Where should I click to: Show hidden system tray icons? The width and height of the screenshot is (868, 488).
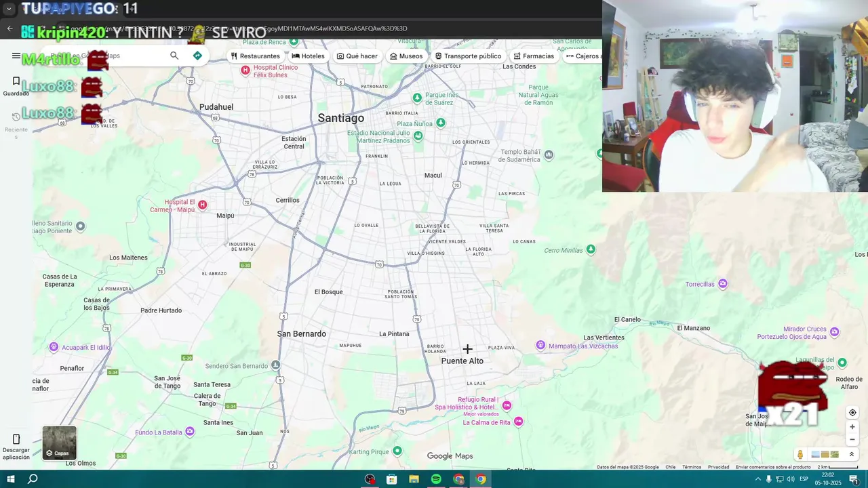(758, 479)
